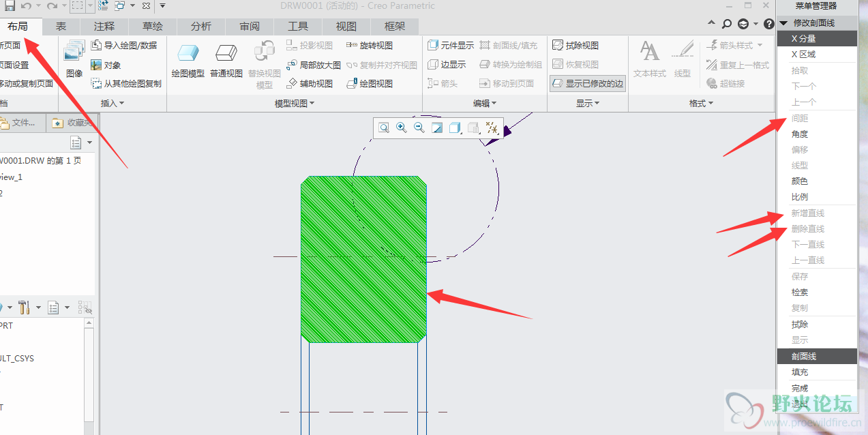Select 填充 in the menu manager
Screen dimensions: 868x435
(x=816, y=372)
